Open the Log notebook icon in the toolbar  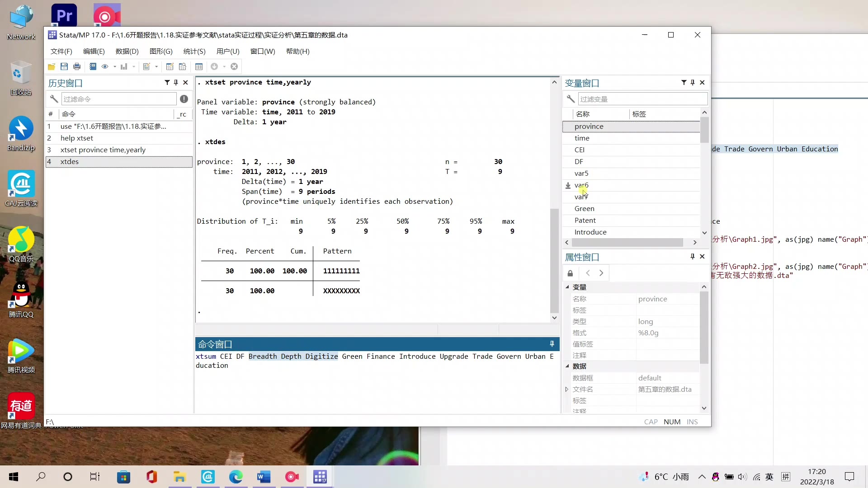pos(93,66)
